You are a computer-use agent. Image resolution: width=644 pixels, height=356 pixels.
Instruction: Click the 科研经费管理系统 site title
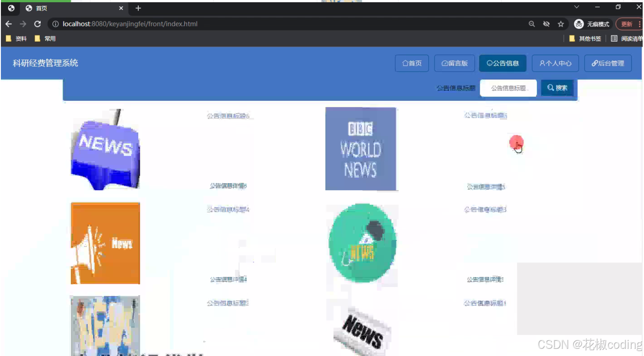(x=45, y=63)
